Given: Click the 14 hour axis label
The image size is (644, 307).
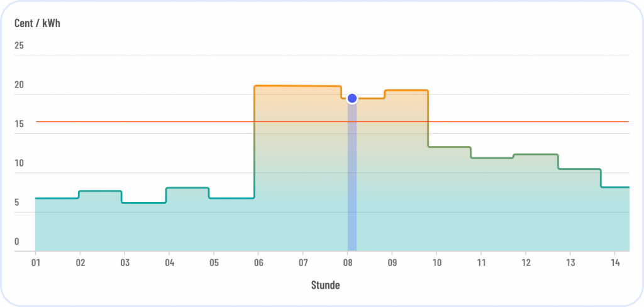Looking at the screenshot, I should pos(615,262).
